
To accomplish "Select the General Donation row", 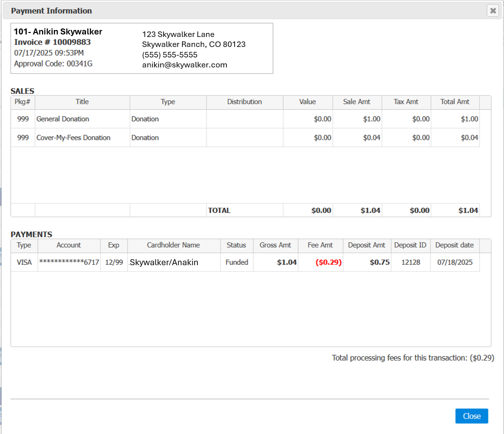I will point(63,119).
